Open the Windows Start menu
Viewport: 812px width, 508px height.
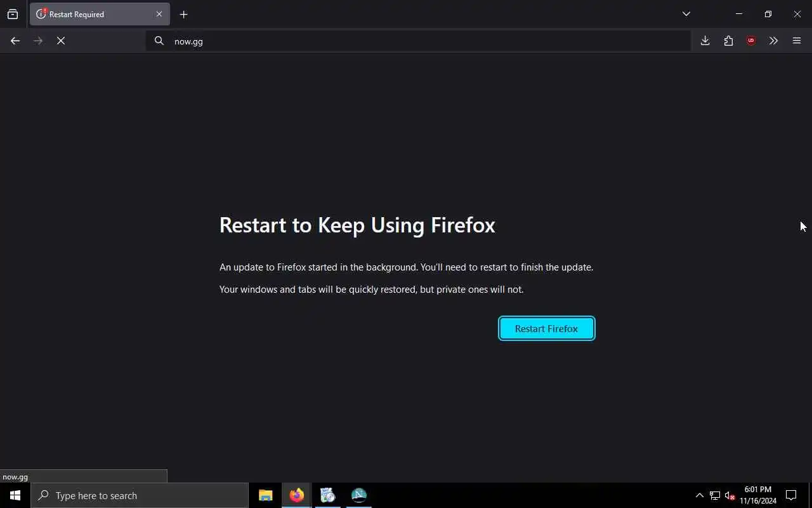click(15, 495)
